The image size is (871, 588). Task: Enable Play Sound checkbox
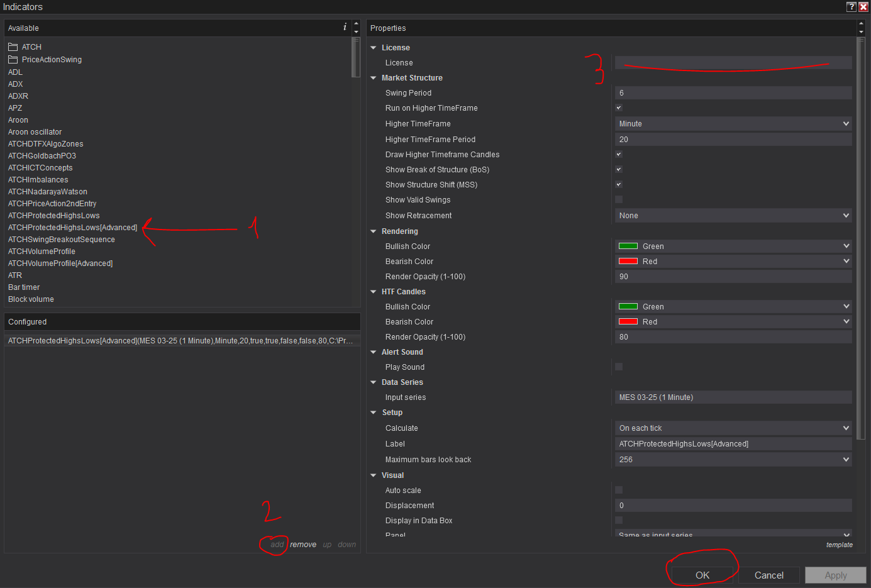click(x=619, y=367)
